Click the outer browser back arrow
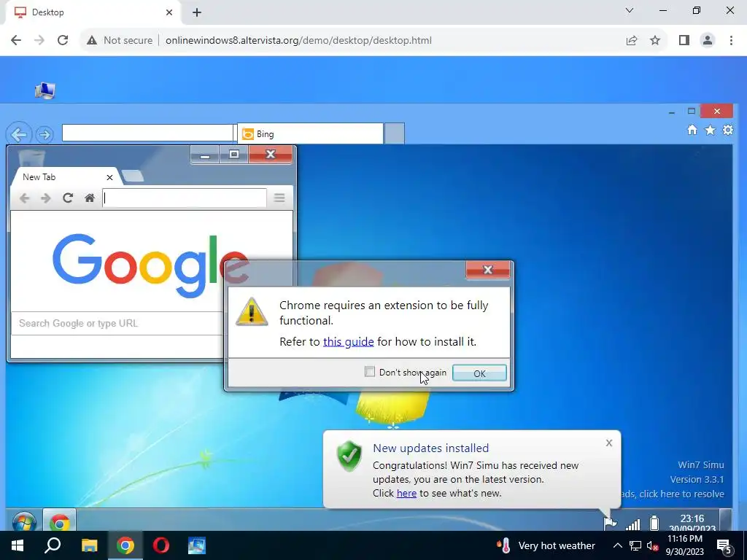The width and height of the screenshot is (747, 560). point(16,41)
